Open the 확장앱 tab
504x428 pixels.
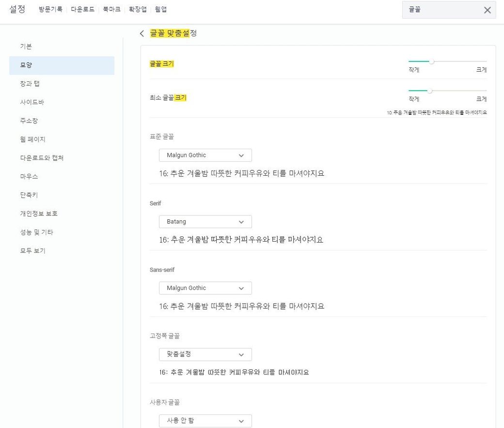(138, 9)
